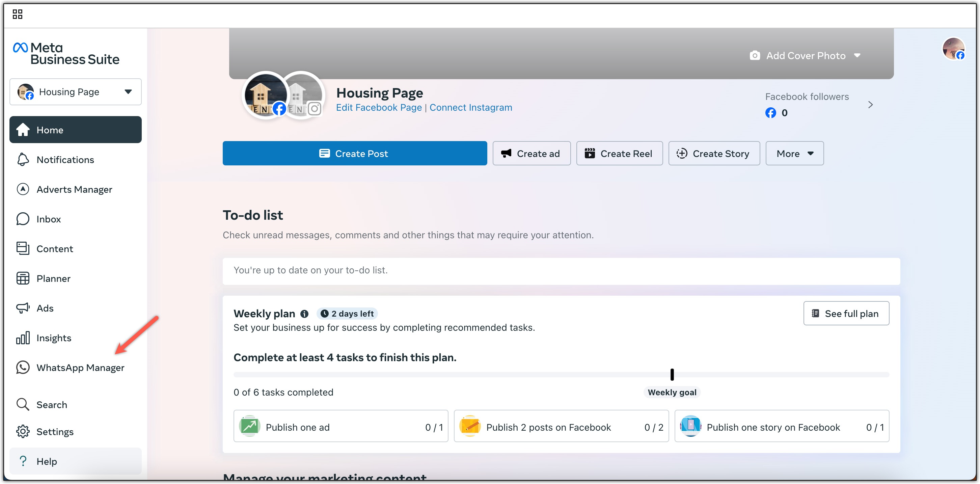Open Settings menu item
980x484 pixels.
(x=75, y=431)
